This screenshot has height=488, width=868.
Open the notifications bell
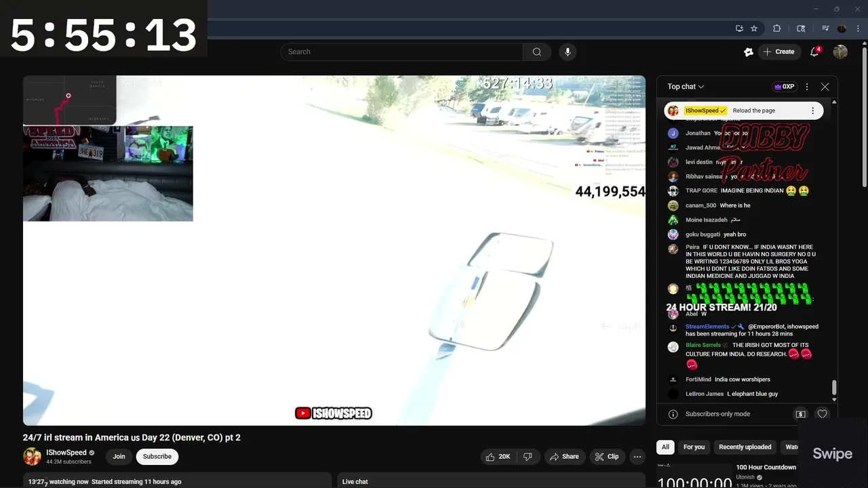815,52
